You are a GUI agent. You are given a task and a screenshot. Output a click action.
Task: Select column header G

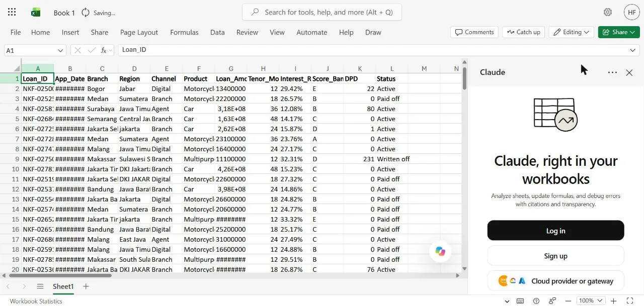coord(231,69)
